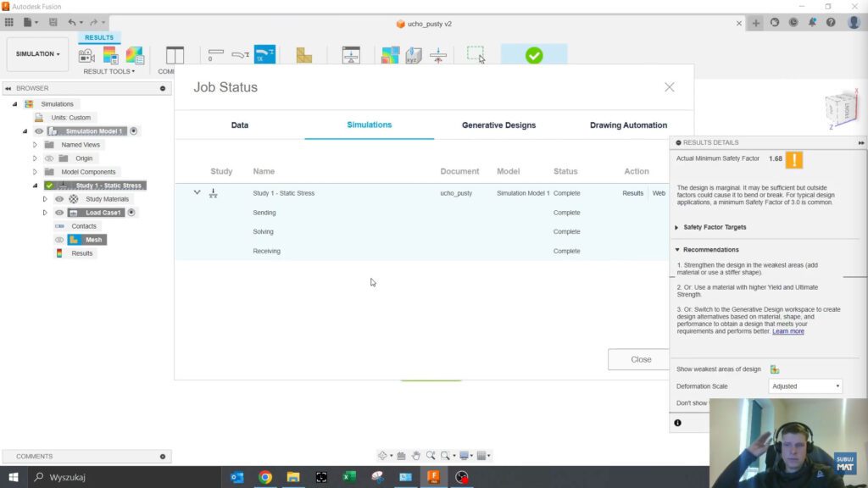868x488 pixels.
Task: Click the Results legend icon in browser
Action: 59,253
